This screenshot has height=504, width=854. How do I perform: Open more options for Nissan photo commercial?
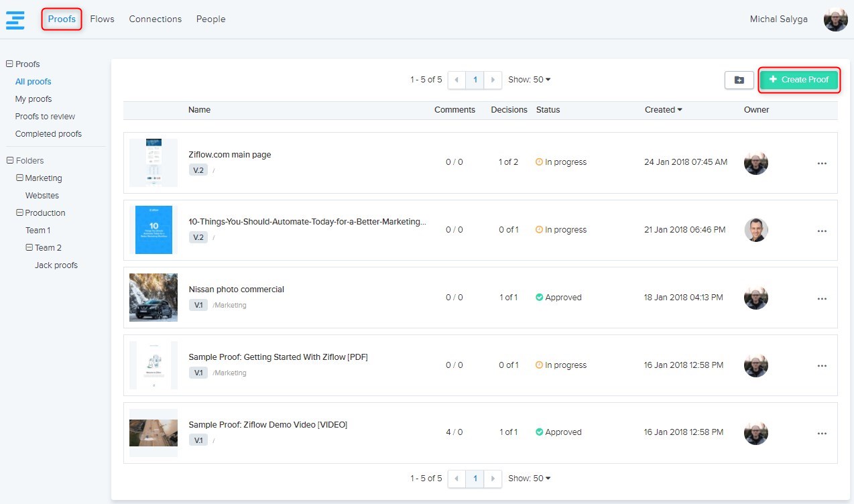pyautogui.click(x=822, y=298)
